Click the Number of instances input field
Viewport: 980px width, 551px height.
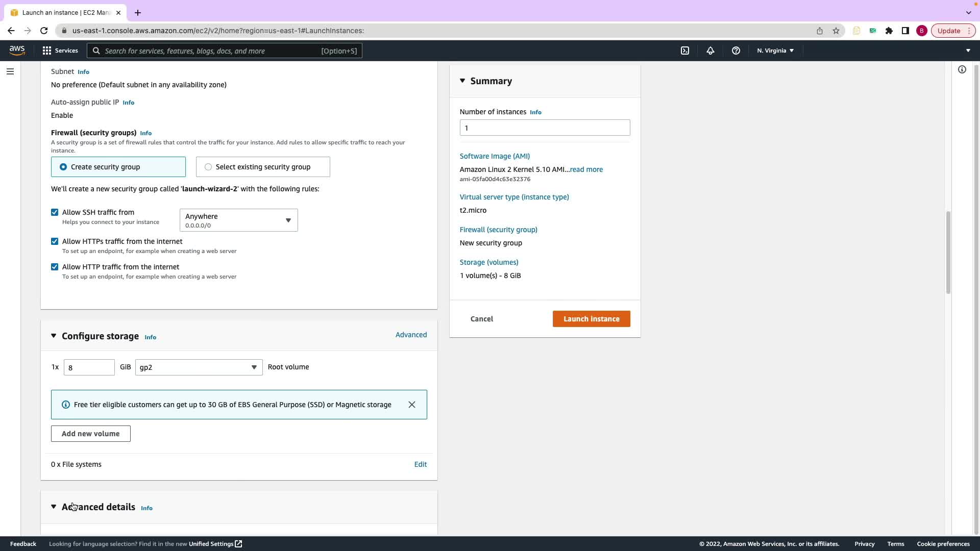point(545,128)
